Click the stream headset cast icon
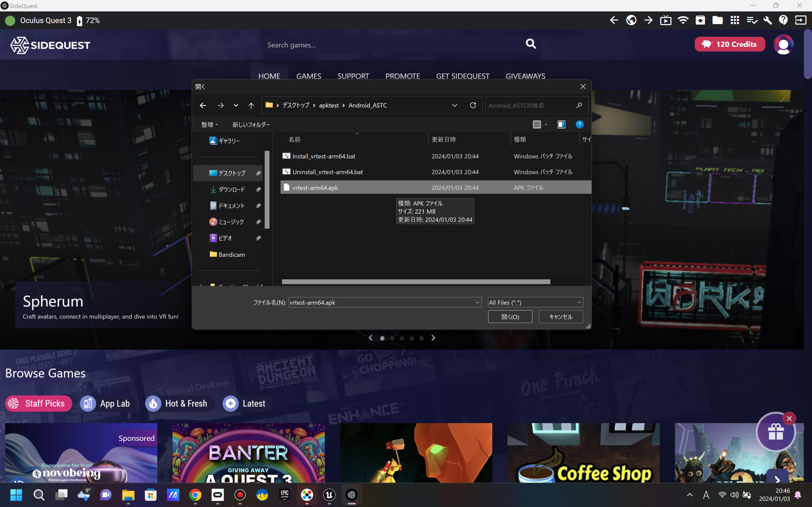 666,21
